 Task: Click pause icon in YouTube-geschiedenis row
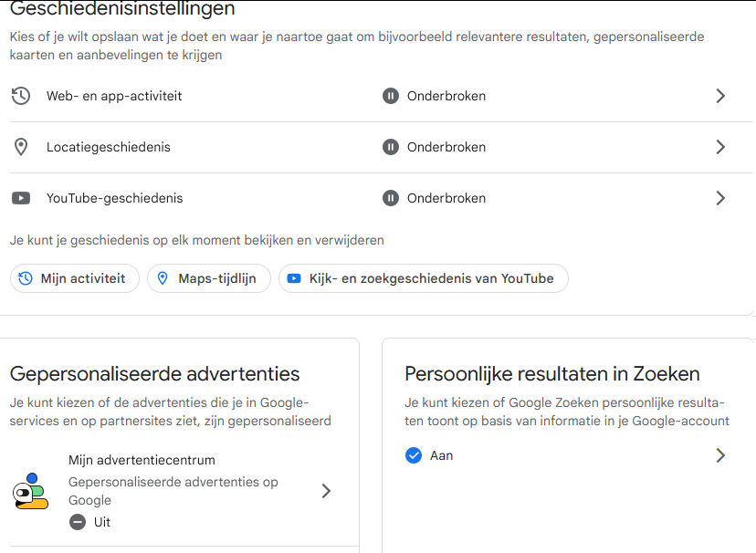[x=391, y=198]
